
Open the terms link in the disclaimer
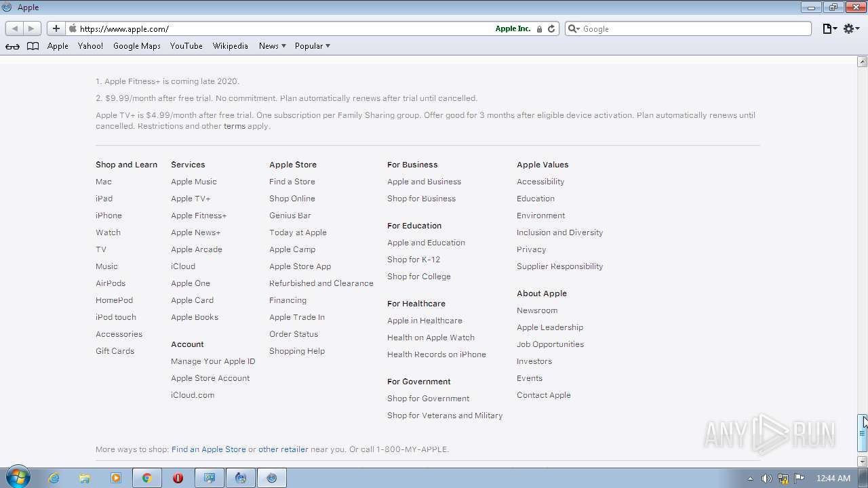235,126
